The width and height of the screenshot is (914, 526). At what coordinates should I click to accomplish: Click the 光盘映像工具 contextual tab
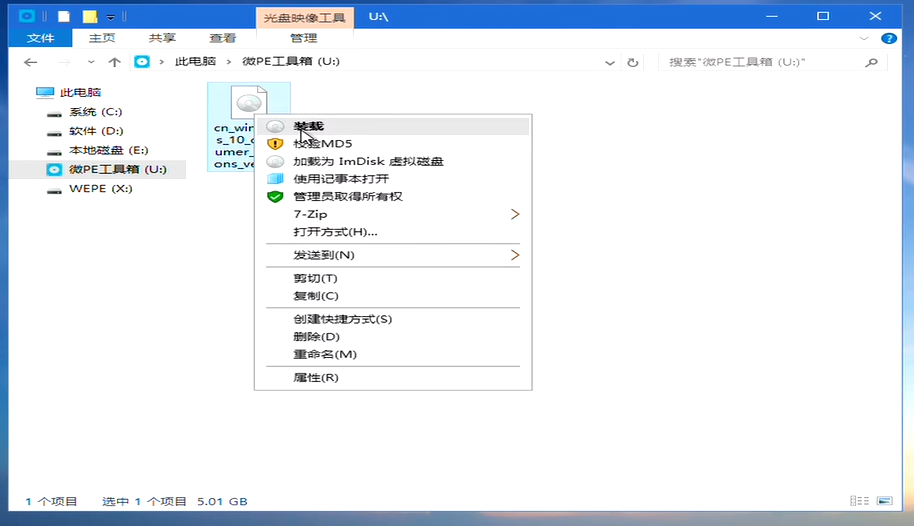(305, 17)
